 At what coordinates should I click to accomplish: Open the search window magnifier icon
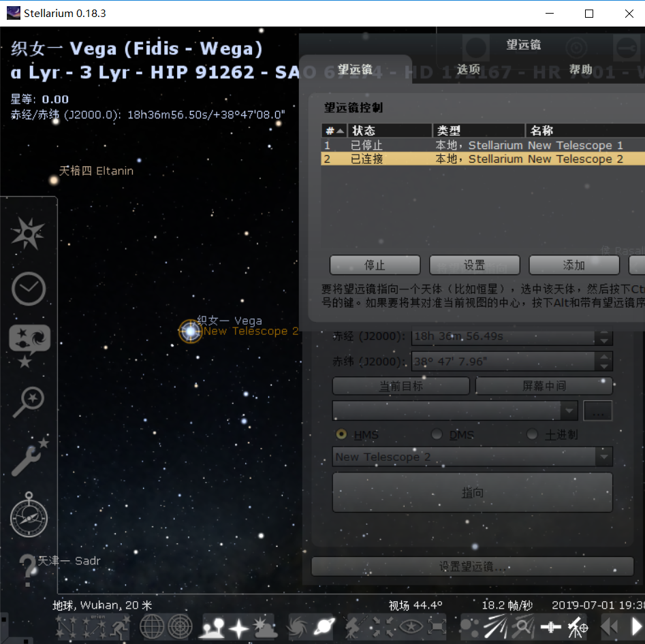(29, 402)
